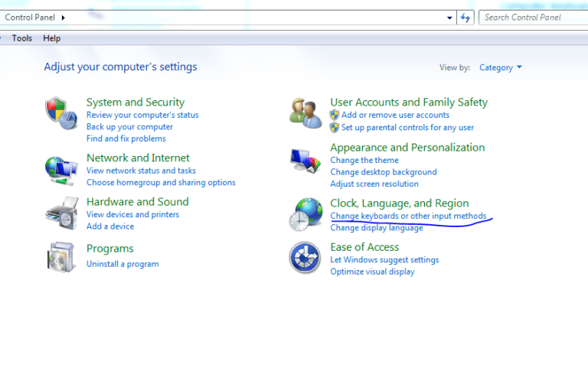Click Add or remove user accounts
Screen dimensions: 588x374
[x=395, y=115]
